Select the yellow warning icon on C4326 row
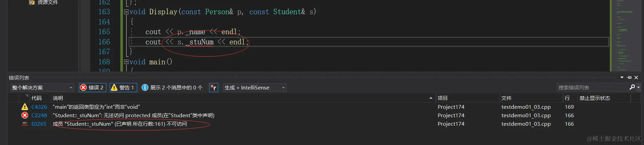The image size is (644, 145). pyautogui.click(x=25, y=107)
